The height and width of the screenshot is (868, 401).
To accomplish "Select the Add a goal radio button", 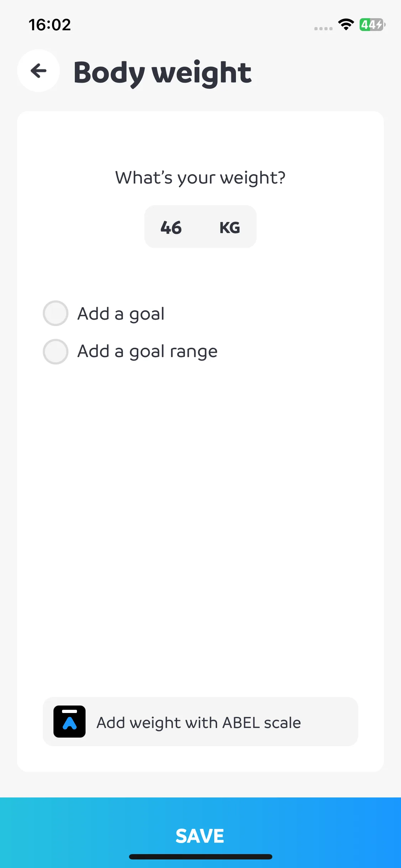I will click(x=56, y=313).
